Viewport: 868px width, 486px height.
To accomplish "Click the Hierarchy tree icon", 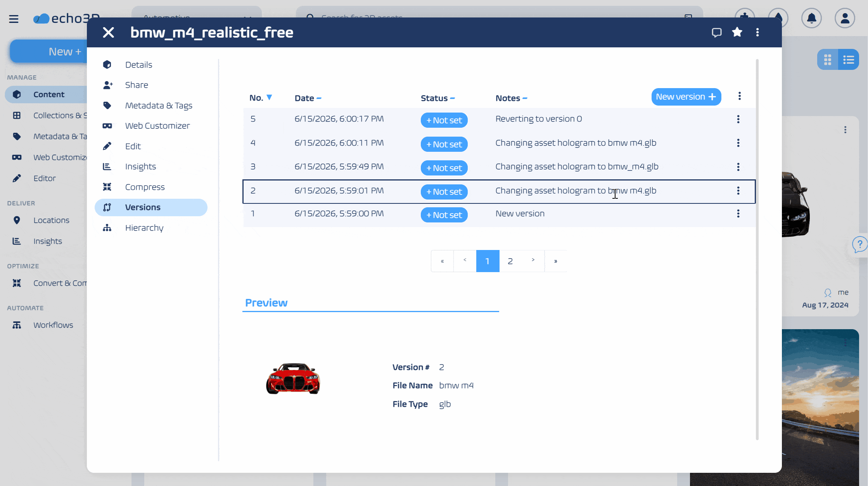I will click(x=107, y=228).
